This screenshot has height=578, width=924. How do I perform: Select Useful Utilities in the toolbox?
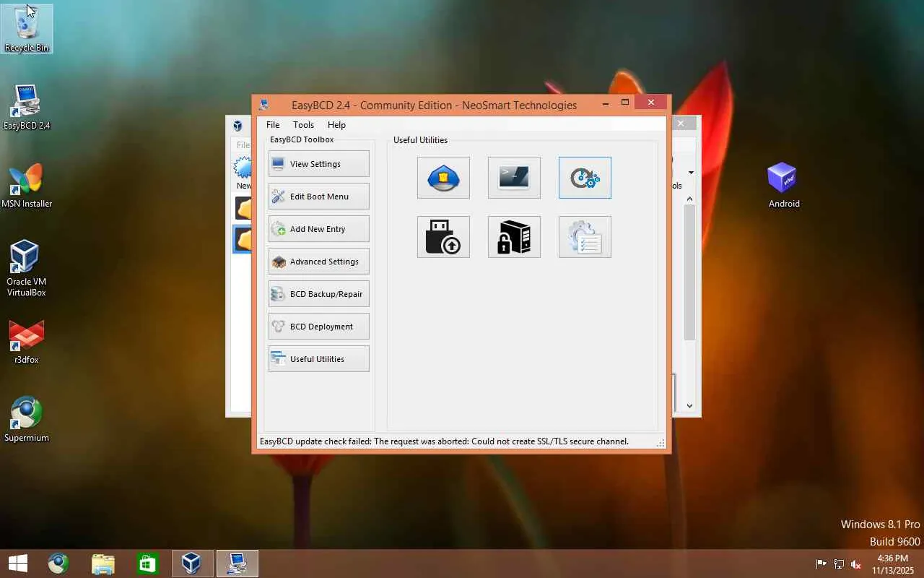tap(319, 359)
